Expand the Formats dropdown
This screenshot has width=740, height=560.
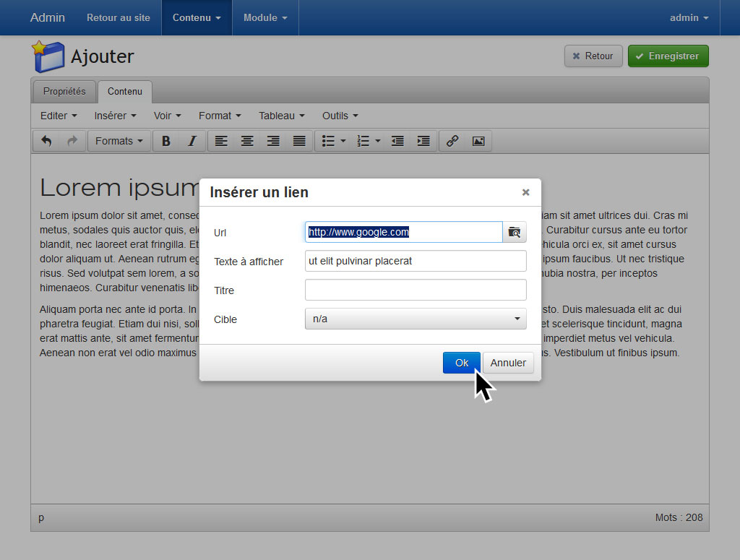(x=119, y=141)
